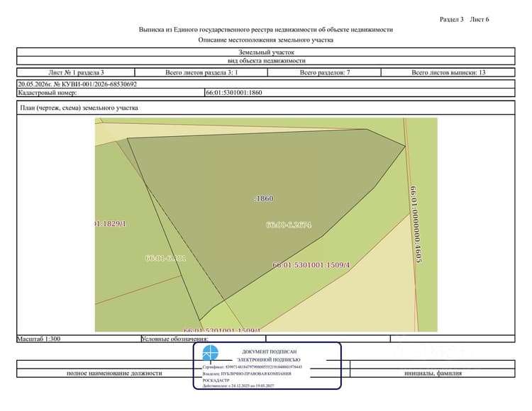
Task: Click the partial label 01:1829/1 on map
Action: [x=111, y=224]
